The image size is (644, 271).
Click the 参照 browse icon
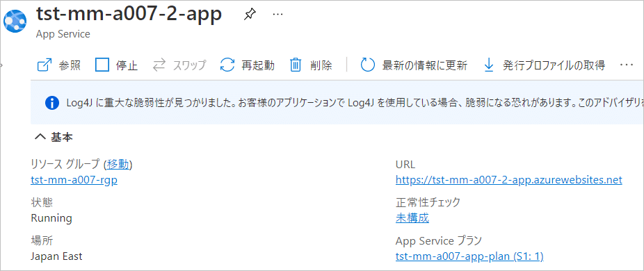45,65
